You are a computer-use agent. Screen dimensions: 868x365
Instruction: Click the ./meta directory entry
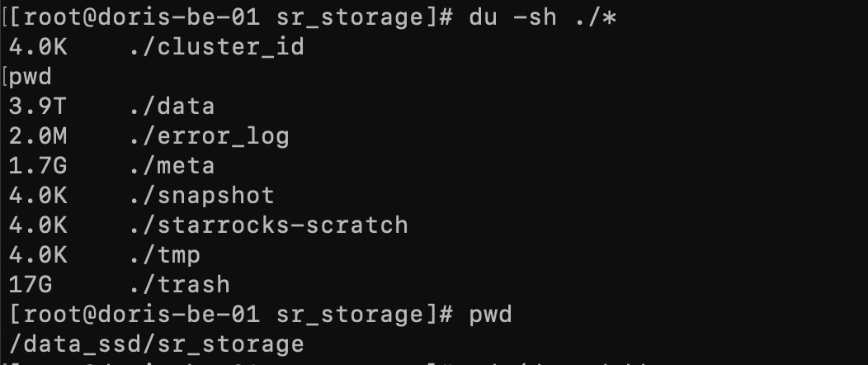pyautogui.click(x=172, y=166)
